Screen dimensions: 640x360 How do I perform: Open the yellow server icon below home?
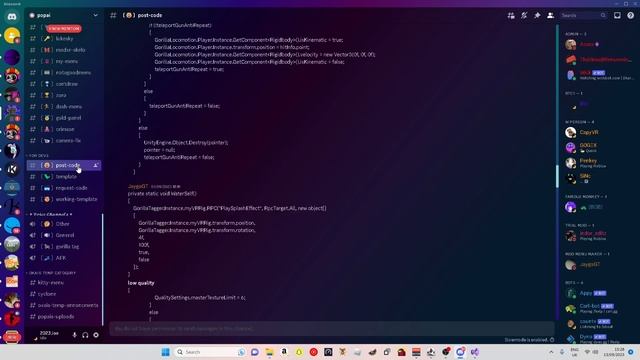(12, 36)
